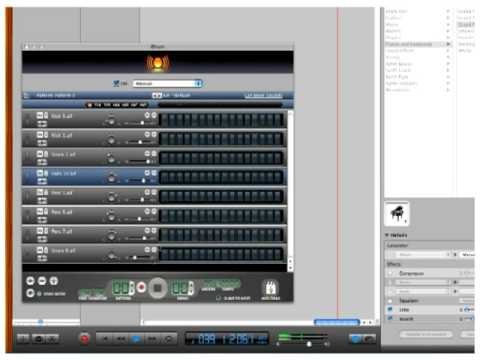The image size is (480, 360).
Task: Click the iDrum channel list scrollbar down arrow
Action: (290, 268)
